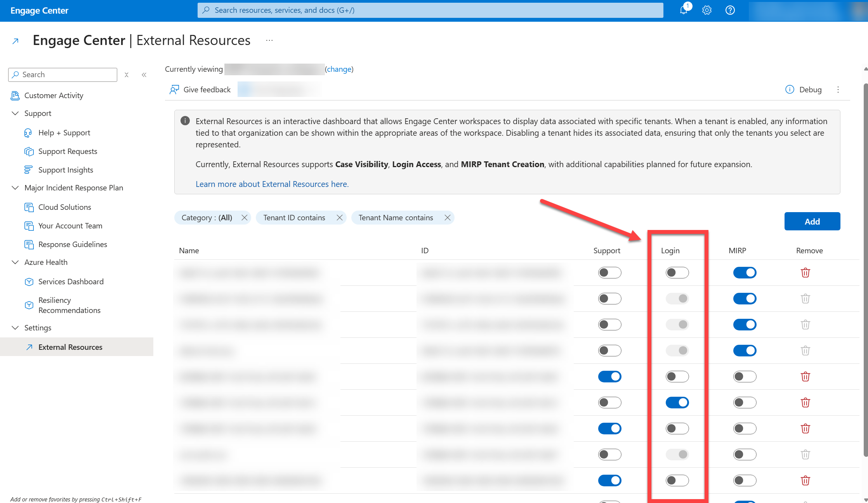Open the notifications bell
Screen dimensions: 868x503
tap(684, 10)
